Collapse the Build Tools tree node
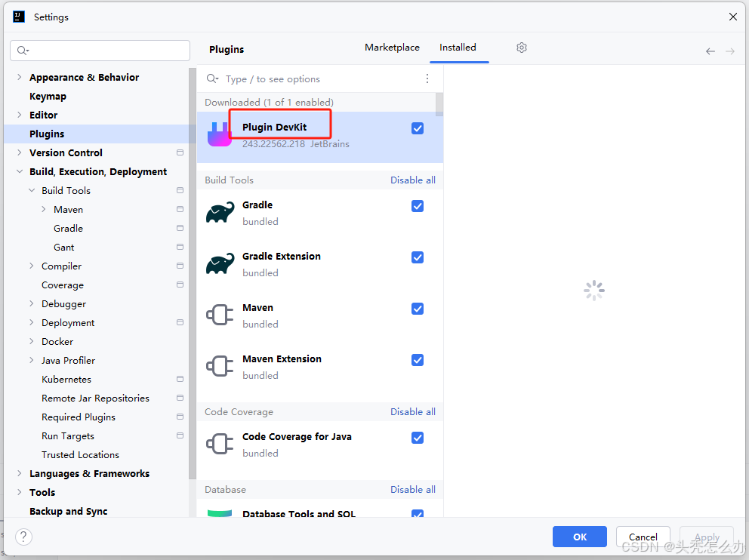This screenshot has height=560, width=749. tap(32, 190)
